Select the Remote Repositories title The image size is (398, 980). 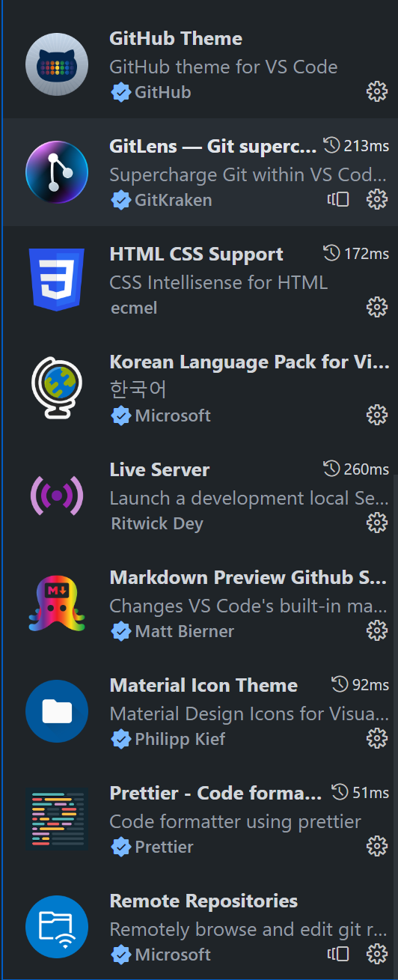[203, 901]
